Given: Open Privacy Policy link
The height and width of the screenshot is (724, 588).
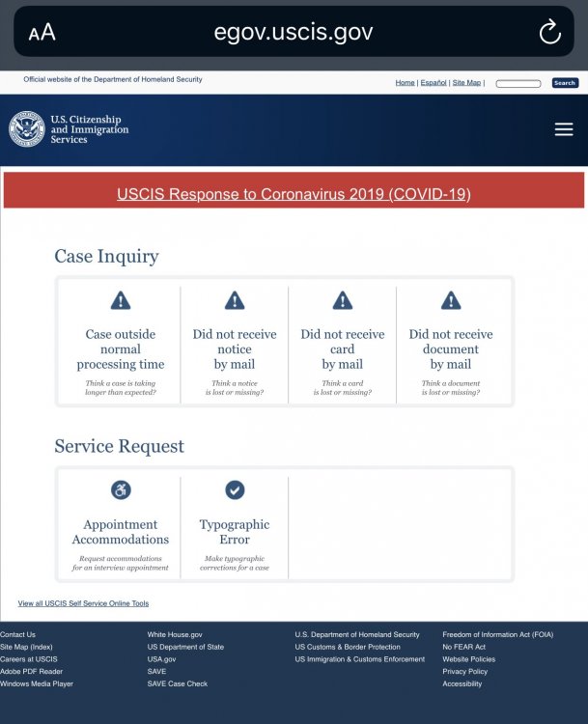Looking at the screenshot, I should (464, 671).
